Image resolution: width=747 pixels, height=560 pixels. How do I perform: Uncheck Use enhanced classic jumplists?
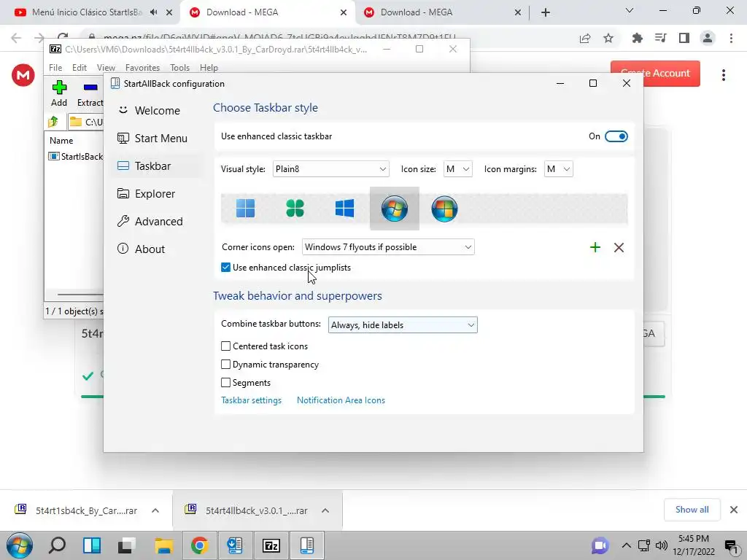point(226,268)
